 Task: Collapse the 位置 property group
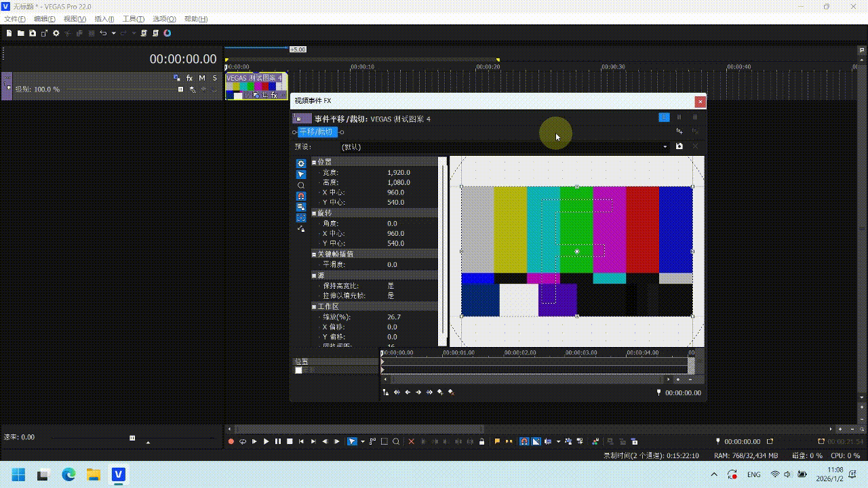(314, 162)
